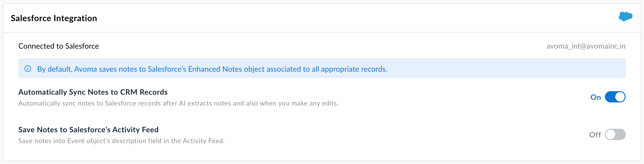The width and height of the screenshot is (644, 164).
Task: Click the blue "On" status label
Action: [x=596, y=97]
